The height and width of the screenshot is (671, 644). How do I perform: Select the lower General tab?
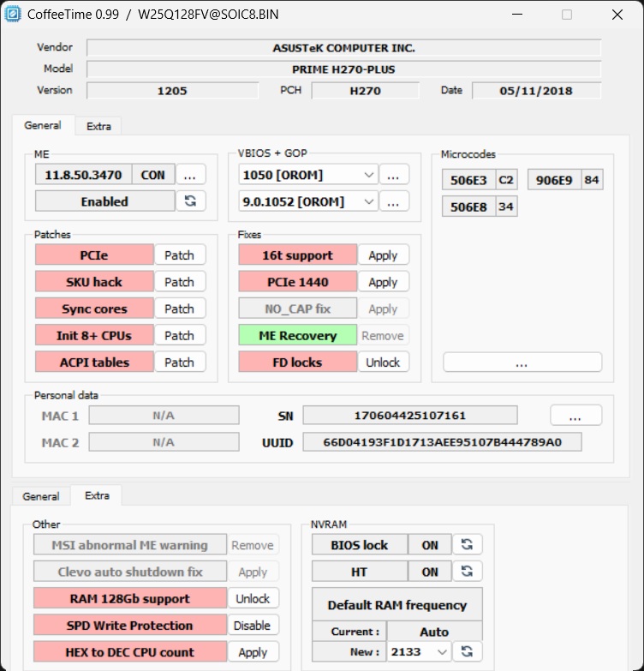pyautogui.click(x=41, y=496)
